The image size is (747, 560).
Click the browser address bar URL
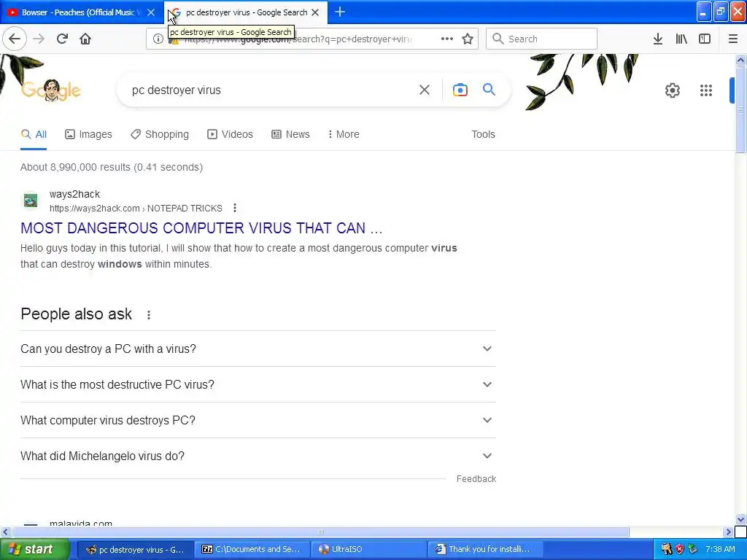point(298,39)
